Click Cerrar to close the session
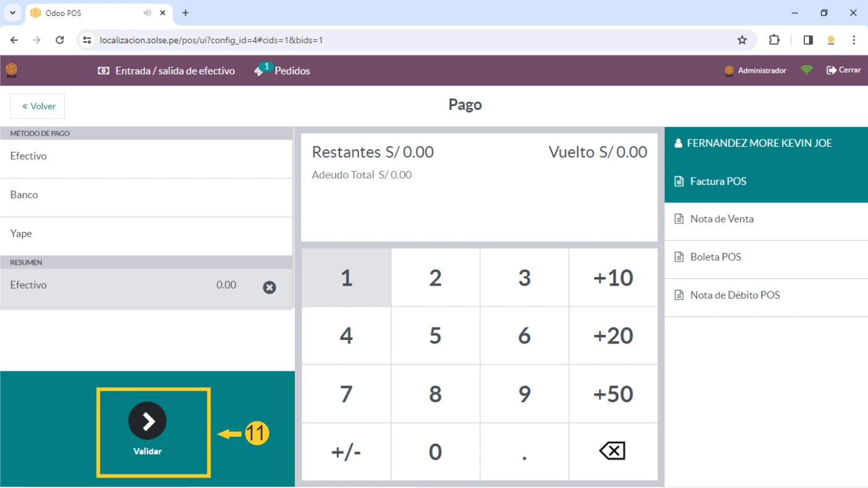 point(843,70)
